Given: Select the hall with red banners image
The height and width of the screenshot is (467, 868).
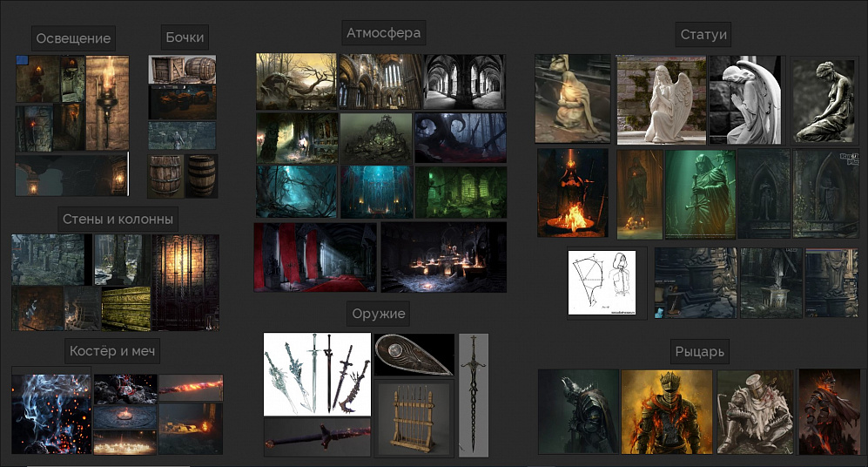Looking at the screenshot, I should 315,257.
